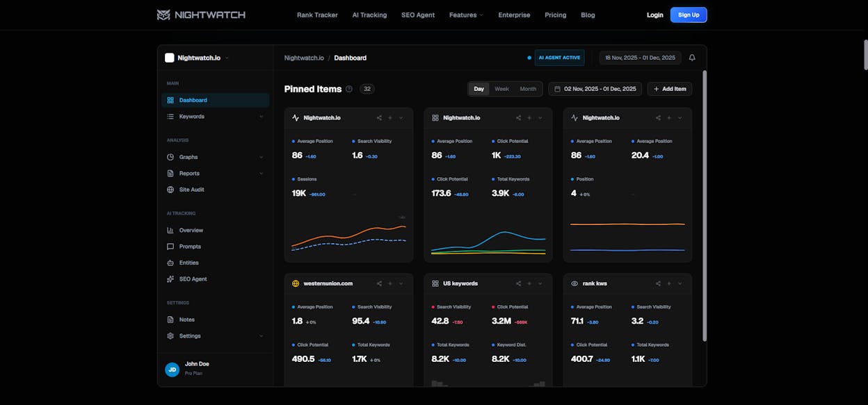Click the SEO Agent sparkle icon in the sidebar
This screenshot has width=868, height=405.
pyautogui.click(x=170, y=279)
